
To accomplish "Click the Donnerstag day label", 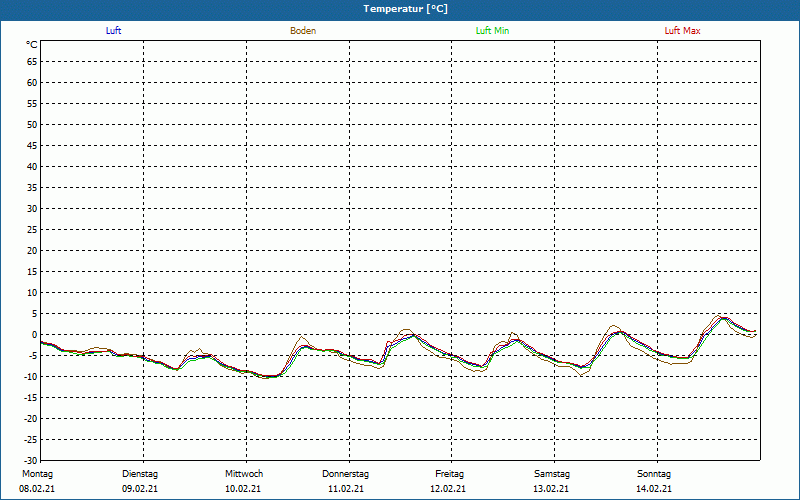I will pyautogui.click(x=345, y=474).
